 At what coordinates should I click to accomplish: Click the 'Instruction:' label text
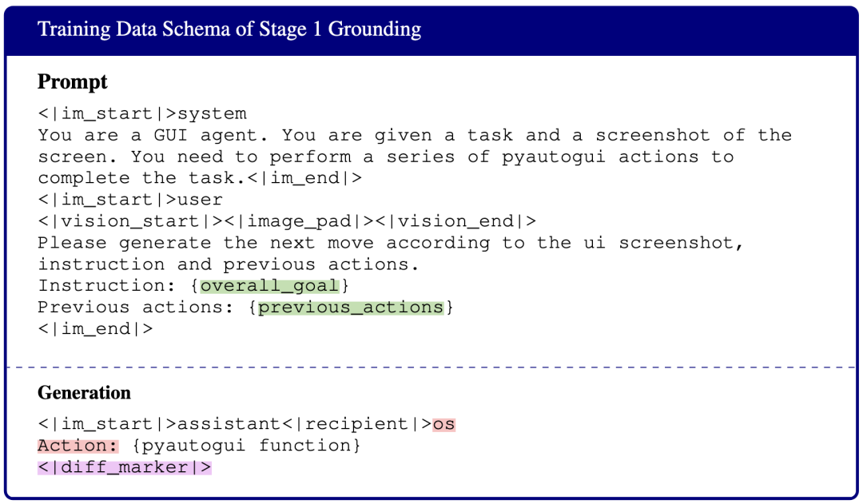coord(107,286)
